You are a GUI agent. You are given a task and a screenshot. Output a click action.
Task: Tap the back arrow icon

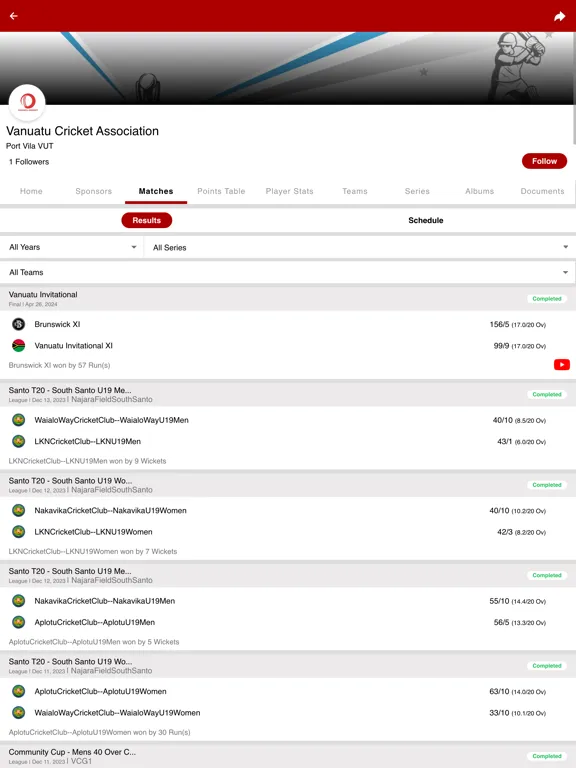click(x=14, y=16)
